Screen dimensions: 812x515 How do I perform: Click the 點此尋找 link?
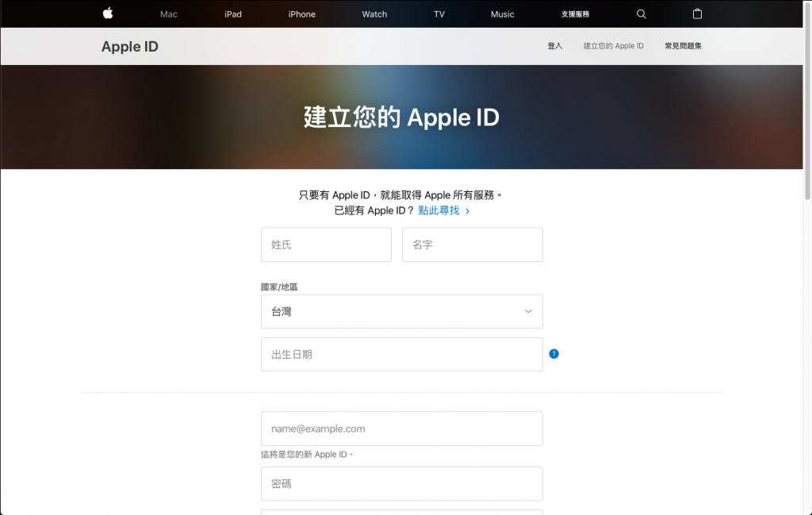444,210
